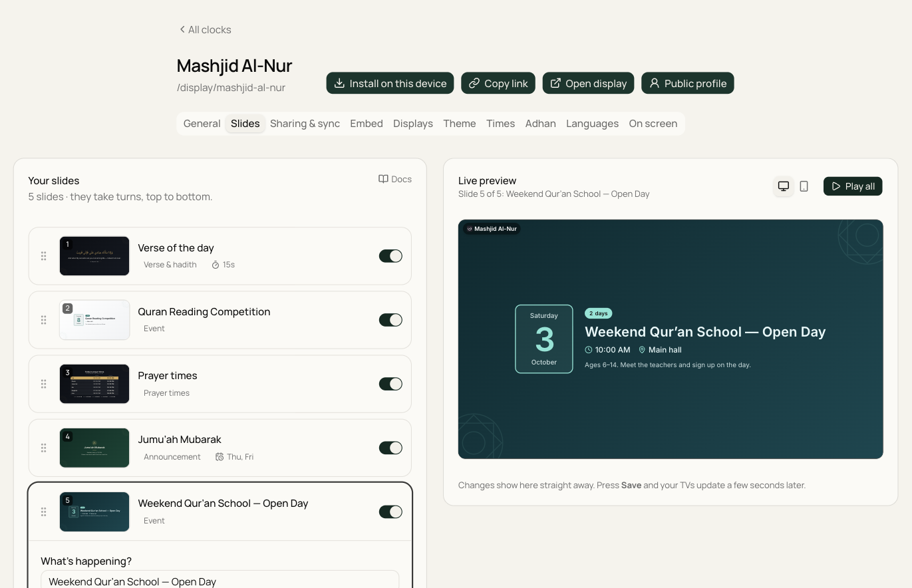This screenshot has width=912, height=588.
Task: Switch to the Languages tab
Action: 592,123
